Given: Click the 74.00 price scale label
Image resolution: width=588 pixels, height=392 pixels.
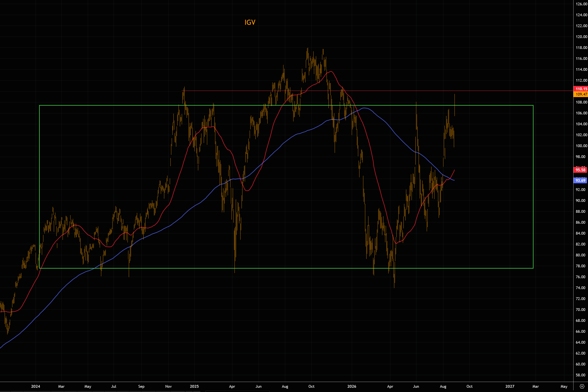Looking at the screenshot, I should click(581, 288).
